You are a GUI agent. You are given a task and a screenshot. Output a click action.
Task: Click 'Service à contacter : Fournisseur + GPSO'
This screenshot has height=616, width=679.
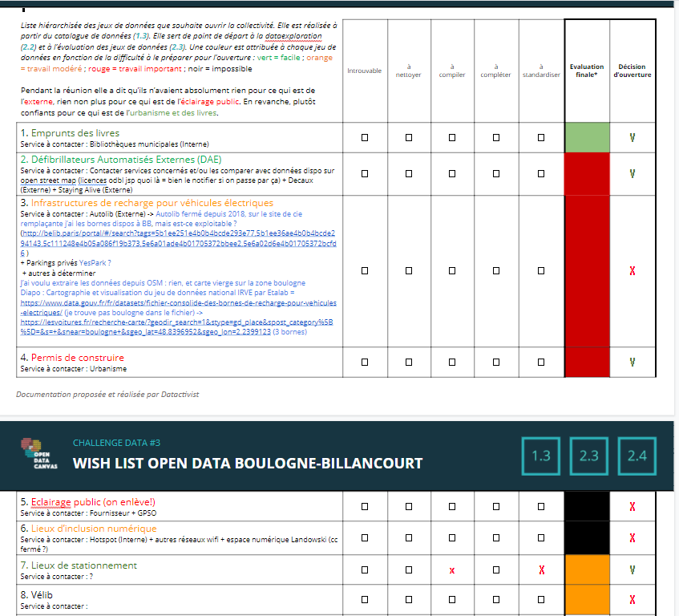tap(88, 513)
